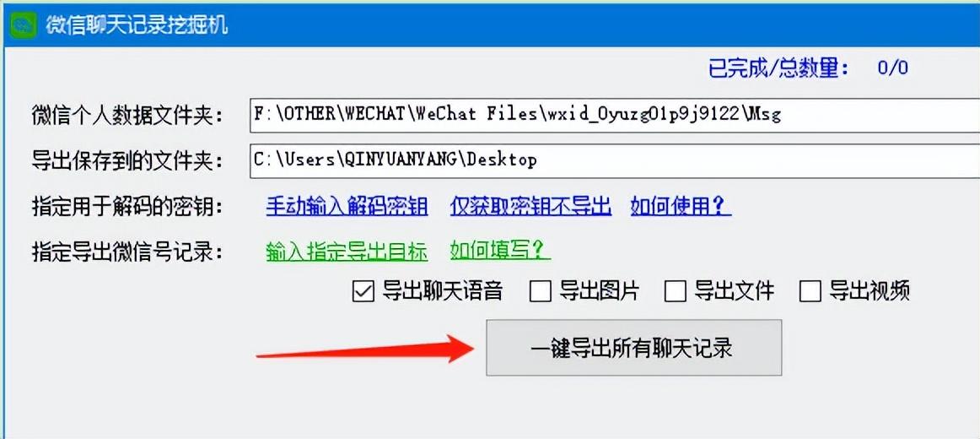
Task: Tick the 导出文件 checkbox
Action: click(676, 291)
